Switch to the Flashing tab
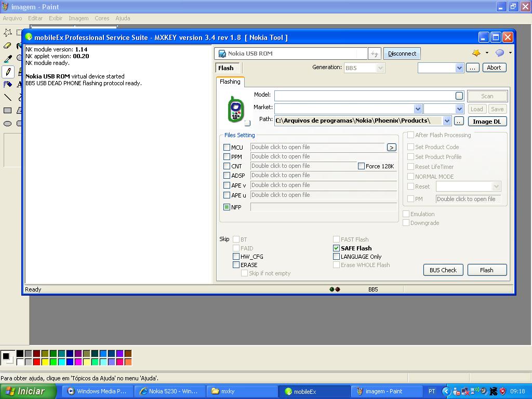Viewport: 532px width, 399px height. coord(230,82)
